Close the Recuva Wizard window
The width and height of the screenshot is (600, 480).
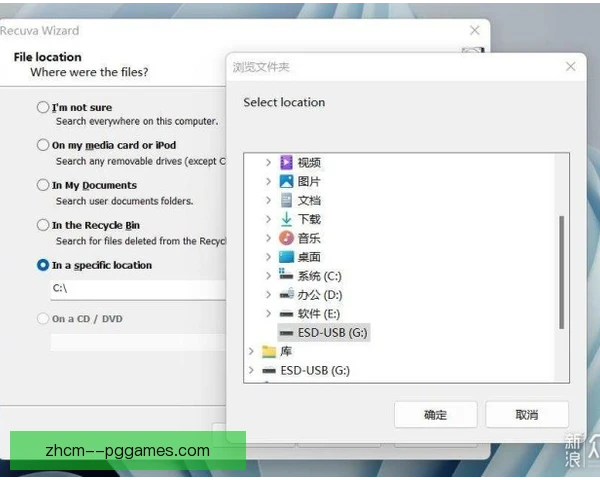tap(474, 30)
